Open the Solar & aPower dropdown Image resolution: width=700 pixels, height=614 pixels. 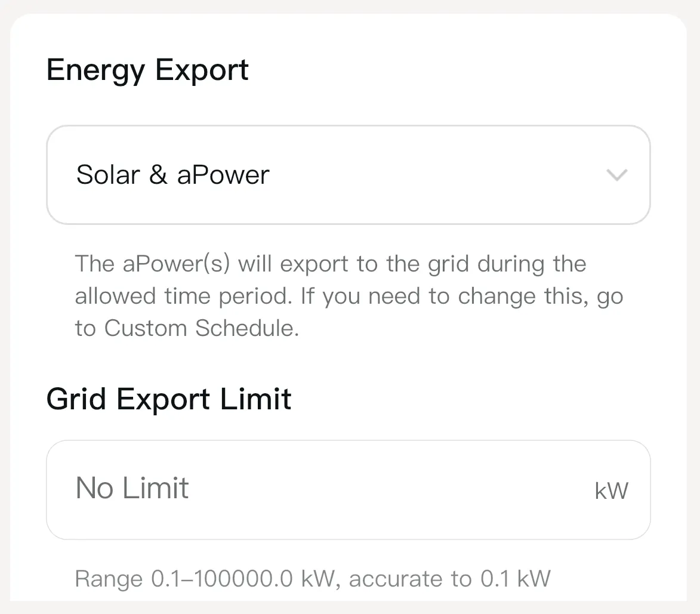(x=348, y=175)
